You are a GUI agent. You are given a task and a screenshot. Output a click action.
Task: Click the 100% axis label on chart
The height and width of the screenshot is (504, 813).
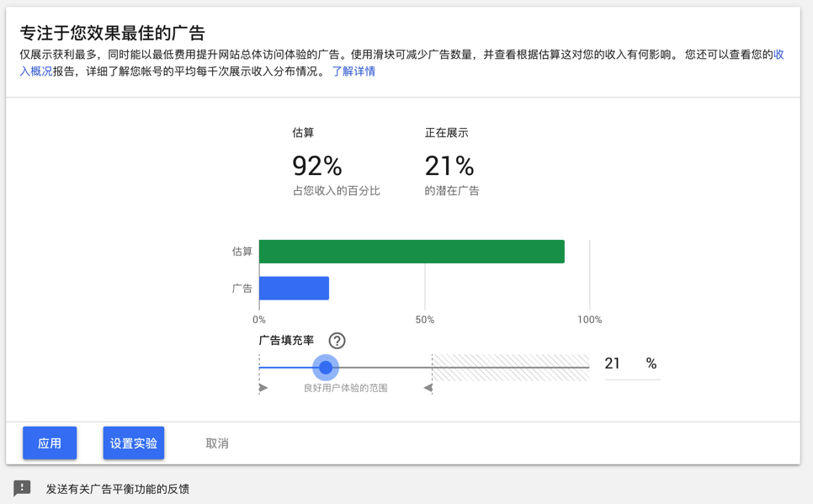pyautogui.click(x=589, y=320)
